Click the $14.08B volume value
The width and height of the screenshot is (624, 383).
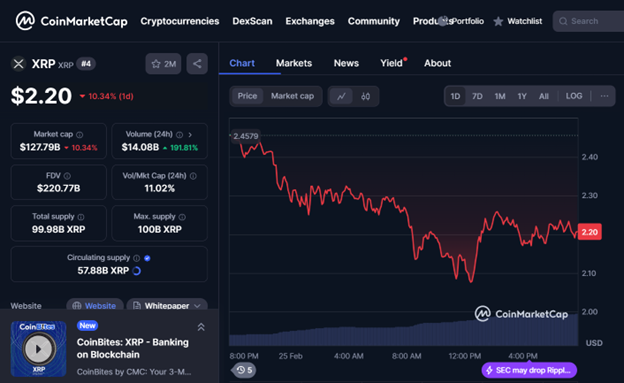tap(140, 147)
